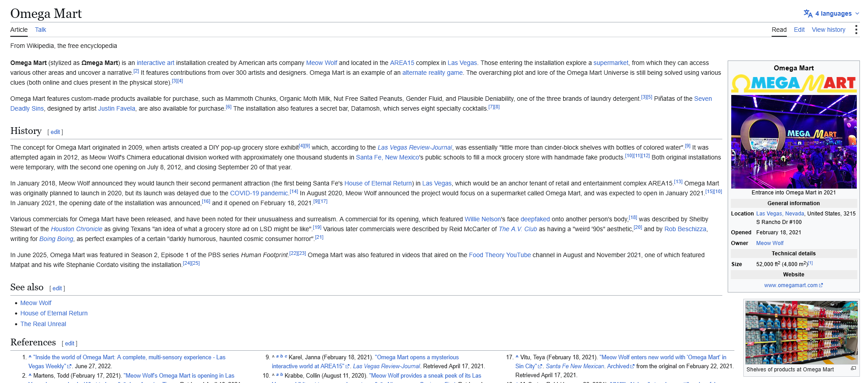
Task: Edit the See also section
Action: (57, 288)
